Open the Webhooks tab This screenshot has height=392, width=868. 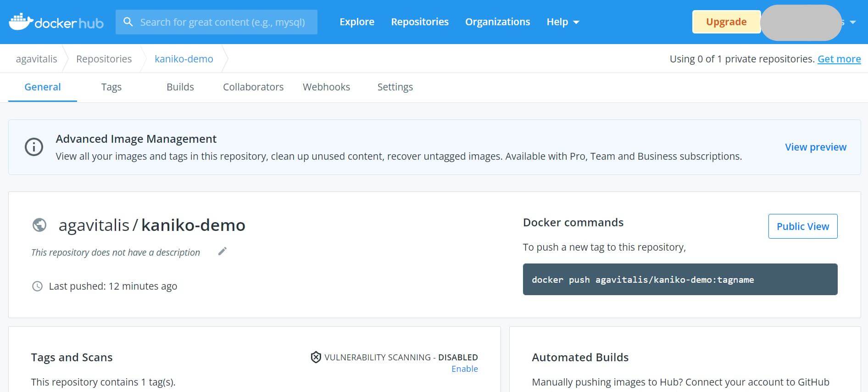[326, 87]
